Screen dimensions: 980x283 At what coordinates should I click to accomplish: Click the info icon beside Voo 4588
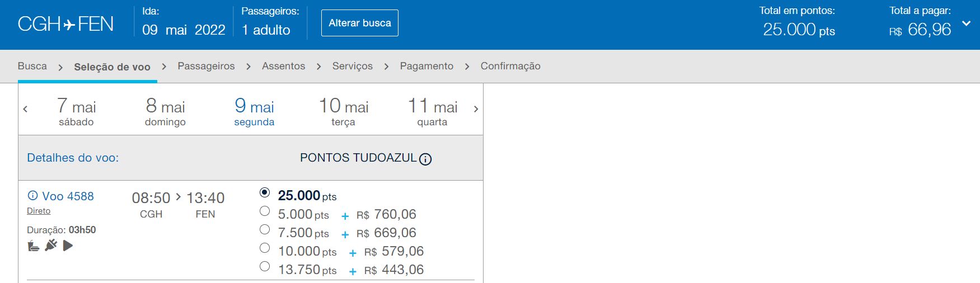(x=32, y=196)
